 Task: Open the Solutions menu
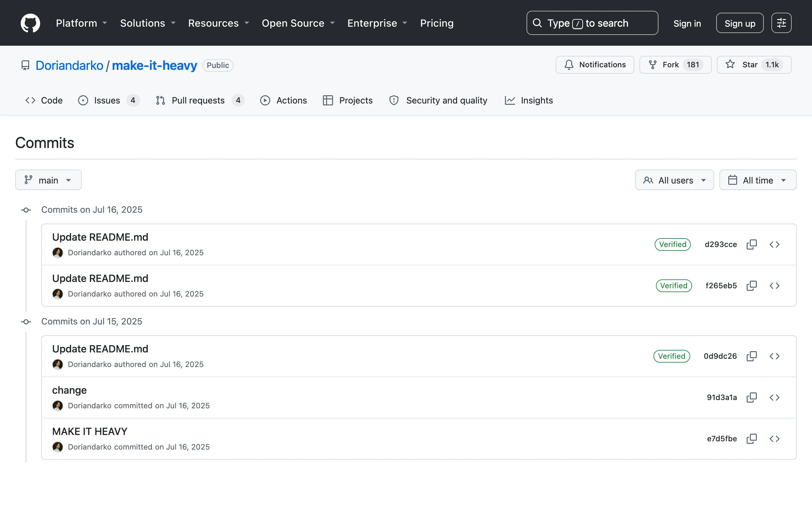pyautogui.click(x=147, y=23)
